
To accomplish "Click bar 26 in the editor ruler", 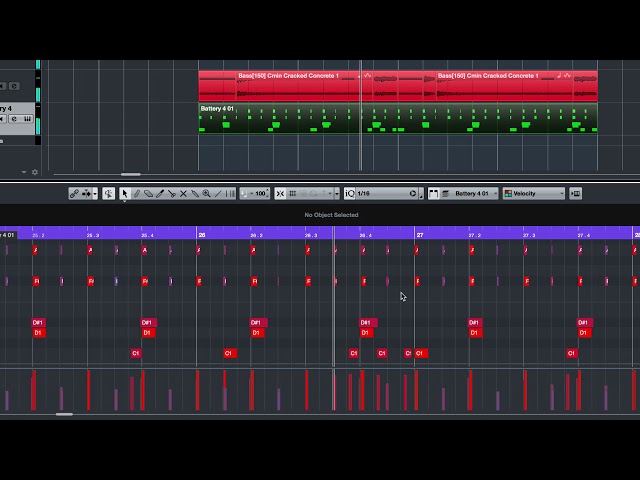I will click(202, 235).
